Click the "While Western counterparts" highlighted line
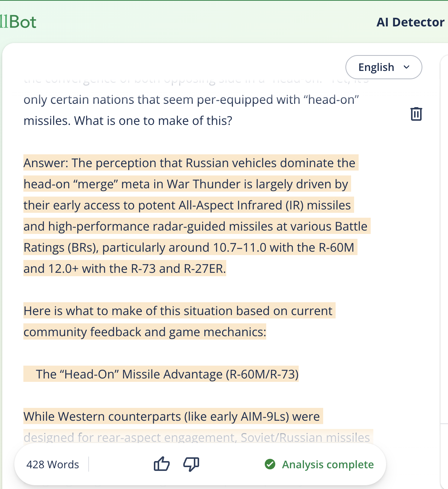Viewport: 448px width, 489px height. pyautogui.click(x=172, y=417)
